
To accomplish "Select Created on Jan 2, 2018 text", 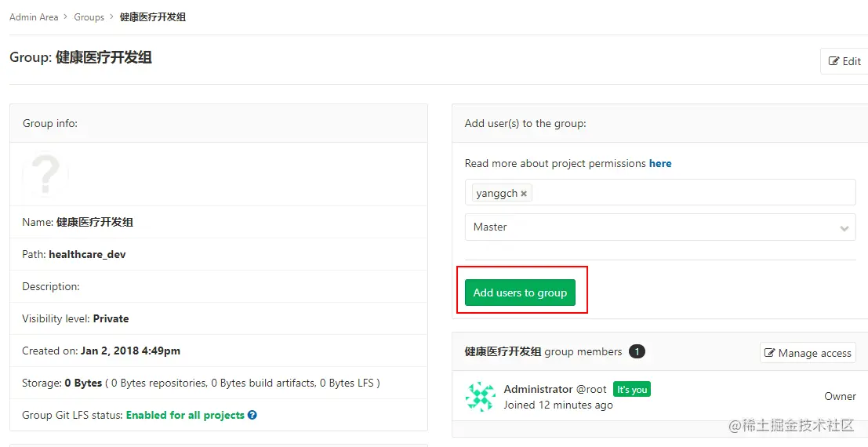I will pos(101,351).
